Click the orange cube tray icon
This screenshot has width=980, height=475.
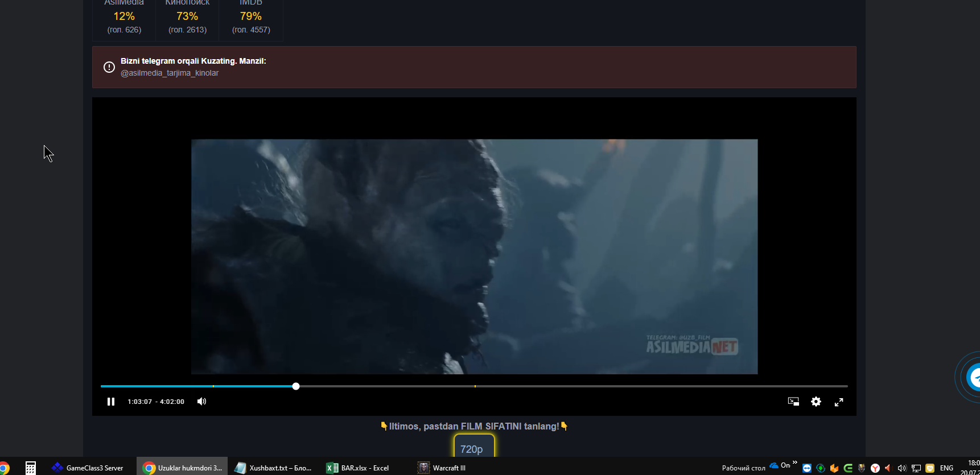tap(834, 468)
